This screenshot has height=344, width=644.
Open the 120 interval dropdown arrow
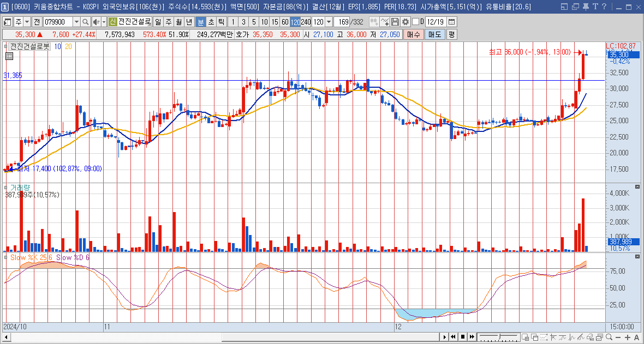[329, 22]
